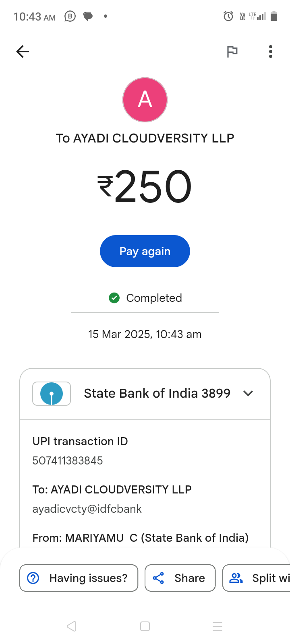This screenshot has height=644, width=290.
Task: Tap the alarm clock status icon
Action: (x=228, y=16)
